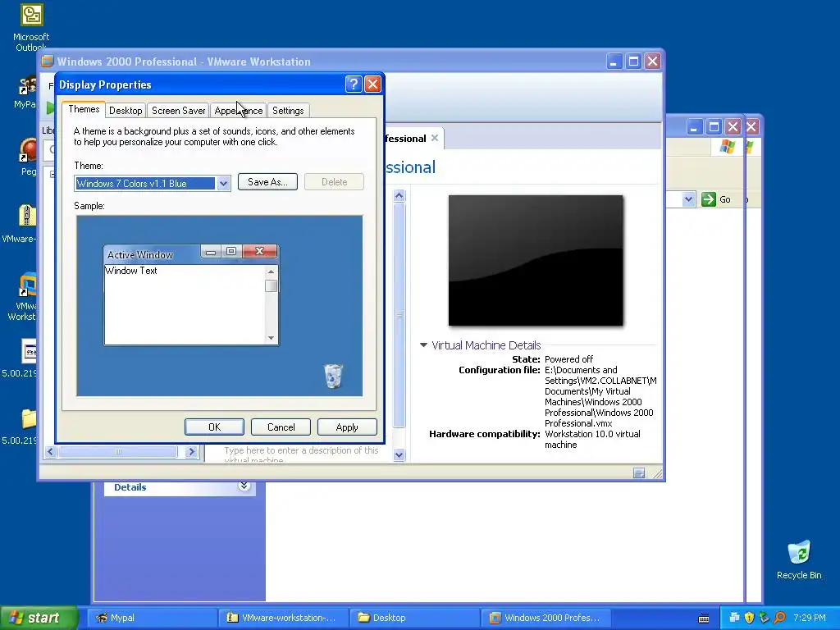The height and width of the screenshot is (630, 840).
Task: Click the help question mark in Display Properties
Action: click(x=354, y=84)
